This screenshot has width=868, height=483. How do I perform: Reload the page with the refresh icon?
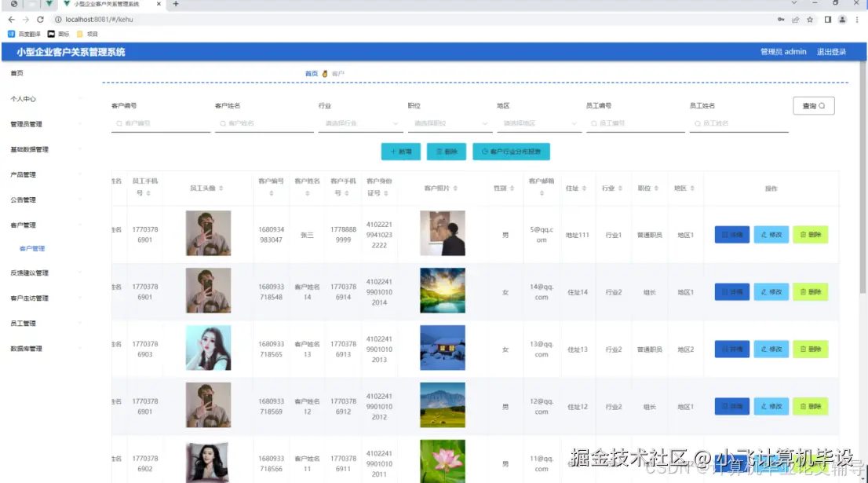[40, 20]
